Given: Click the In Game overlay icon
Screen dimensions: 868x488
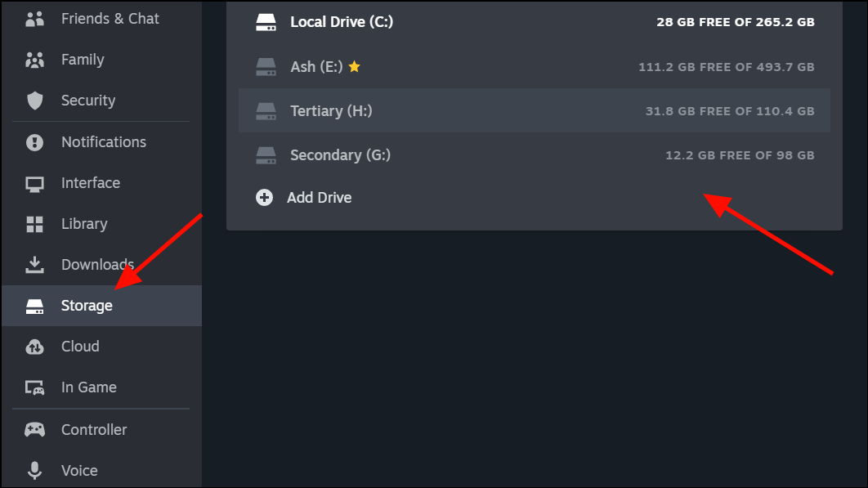Looking at the screenshot, I should click(34, 387).
